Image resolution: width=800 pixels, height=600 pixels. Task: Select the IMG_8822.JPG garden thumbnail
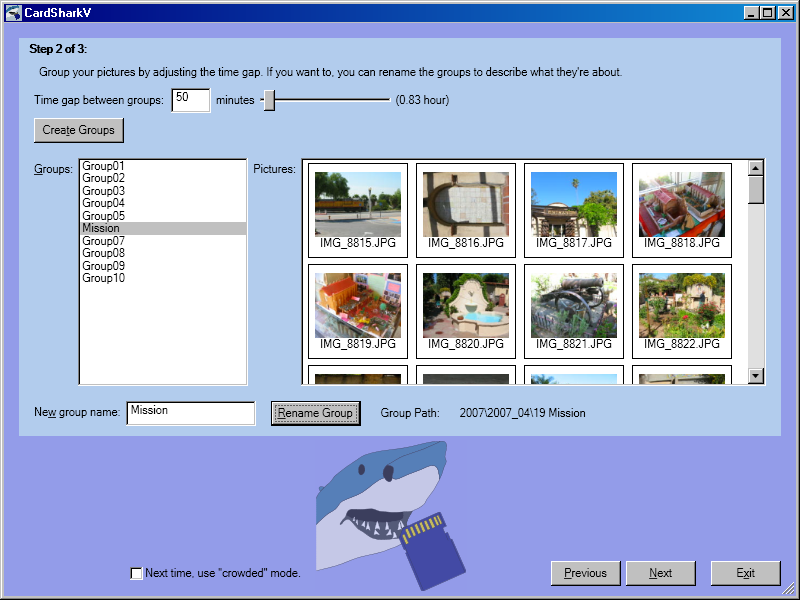click(682, 311)
